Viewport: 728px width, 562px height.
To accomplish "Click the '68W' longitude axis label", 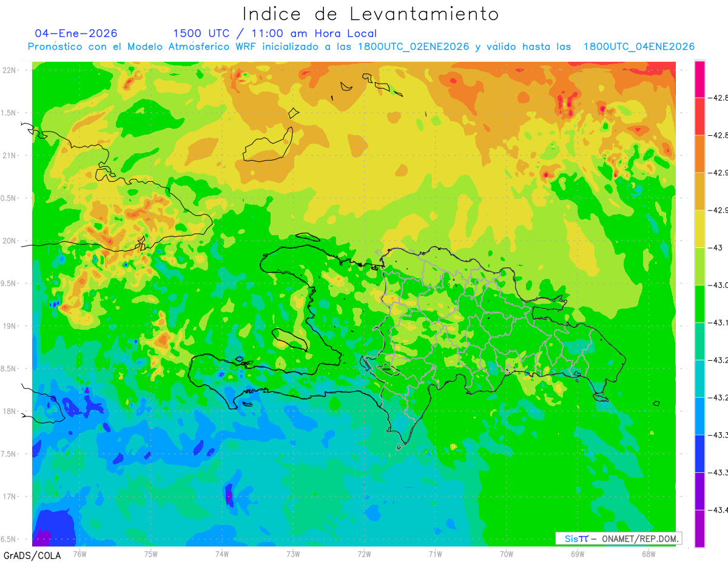I will (x=649, y=554).
